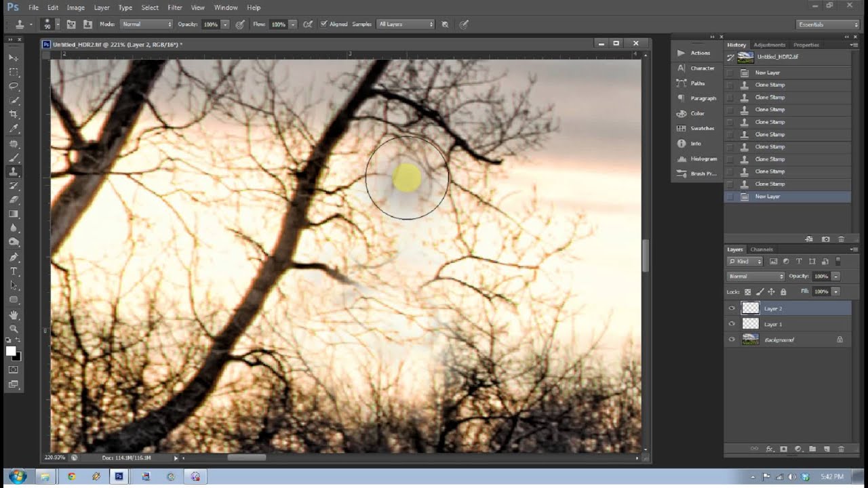Select the Horizontal Type tool
The height and width of the screenshot is (488, 868).
click(14, 272)
